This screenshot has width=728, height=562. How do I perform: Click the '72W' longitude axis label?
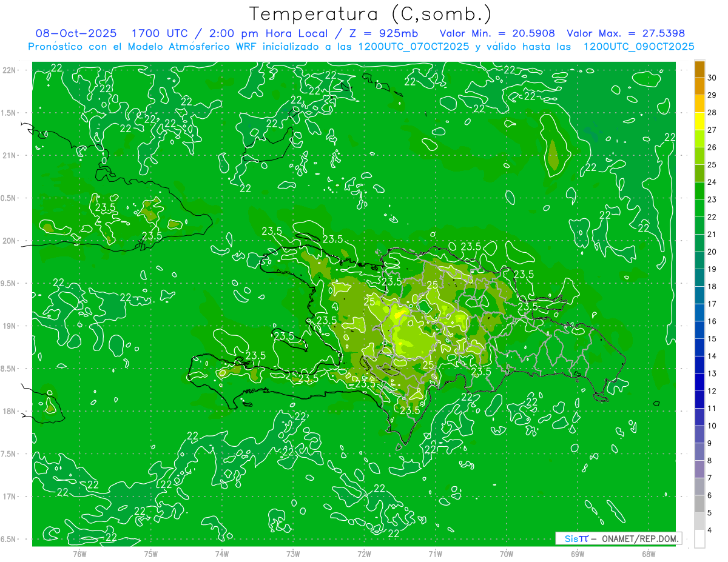tap(364, 554)
